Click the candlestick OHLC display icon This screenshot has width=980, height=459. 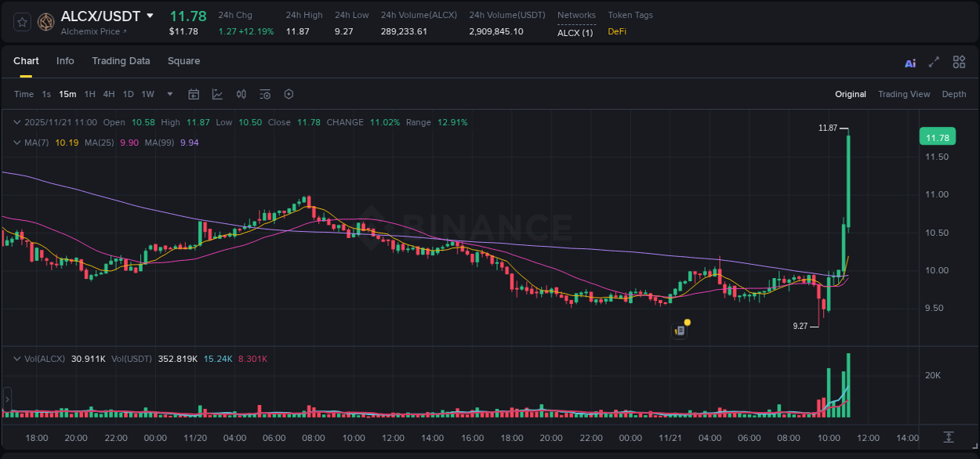[x=241, y=94]
